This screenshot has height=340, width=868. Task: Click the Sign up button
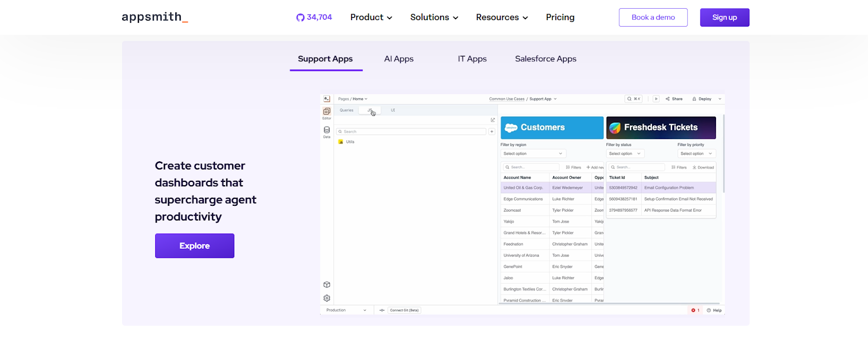click(725, 17)
